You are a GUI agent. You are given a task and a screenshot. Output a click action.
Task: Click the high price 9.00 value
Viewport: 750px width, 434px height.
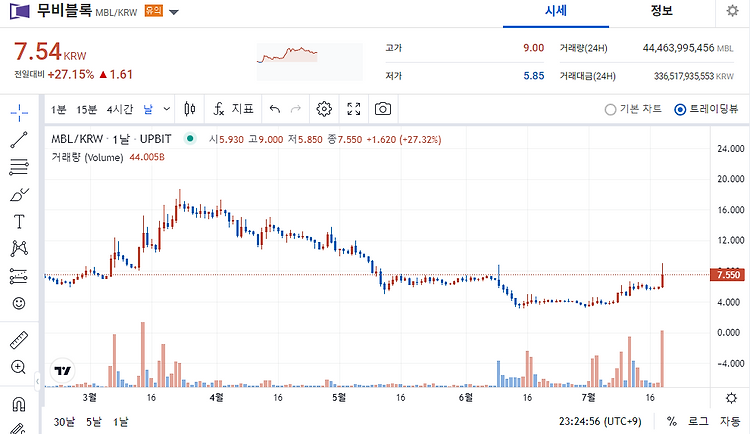click(533, 48)
